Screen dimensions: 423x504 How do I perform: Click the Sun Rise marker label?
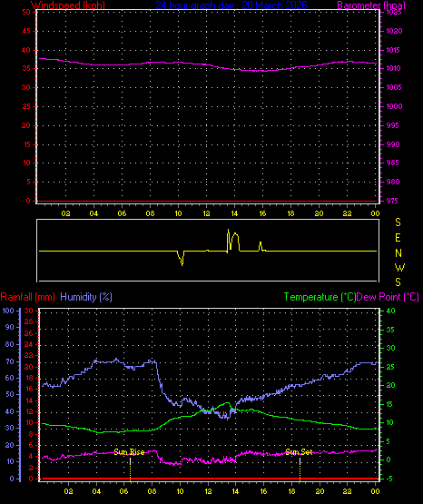(x=129, y=452)
